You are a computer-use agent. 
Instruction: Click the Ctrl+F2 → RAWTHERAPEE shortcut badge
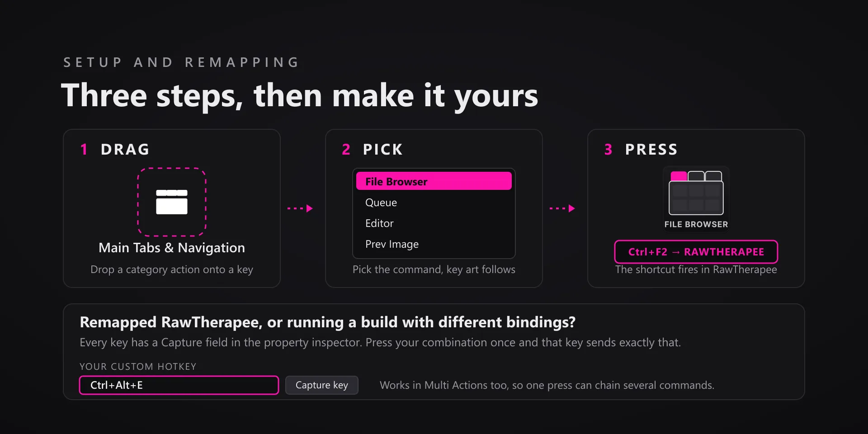point(696,252)
